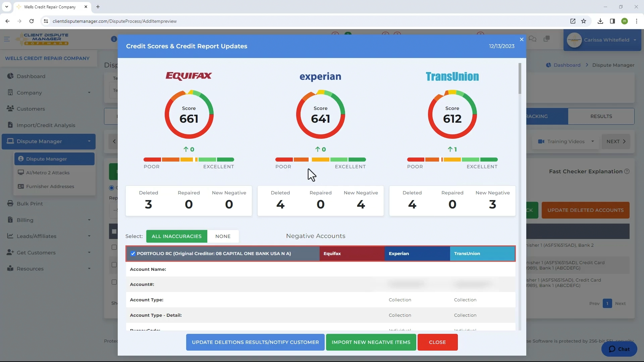This screenshot has height=362, width=644.
Task: Open Carissa Whitefield user dropdown
Action: click(x=602, y=40)
